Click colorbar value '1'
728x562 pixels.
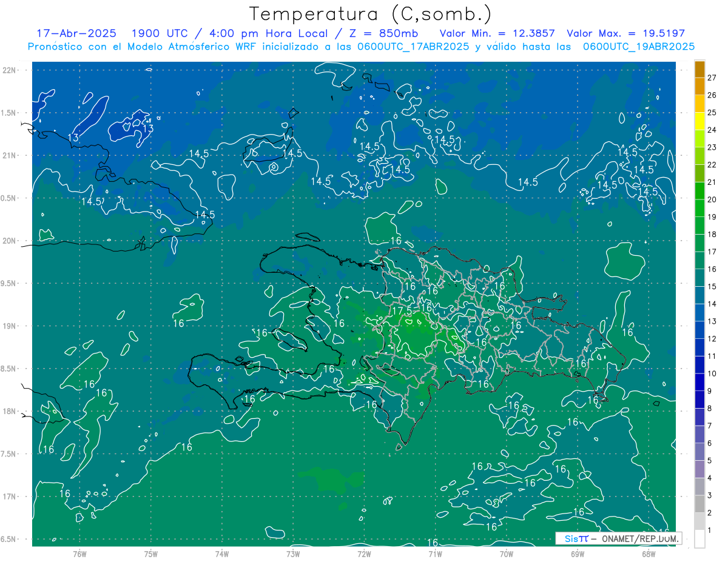click(710, 530)
